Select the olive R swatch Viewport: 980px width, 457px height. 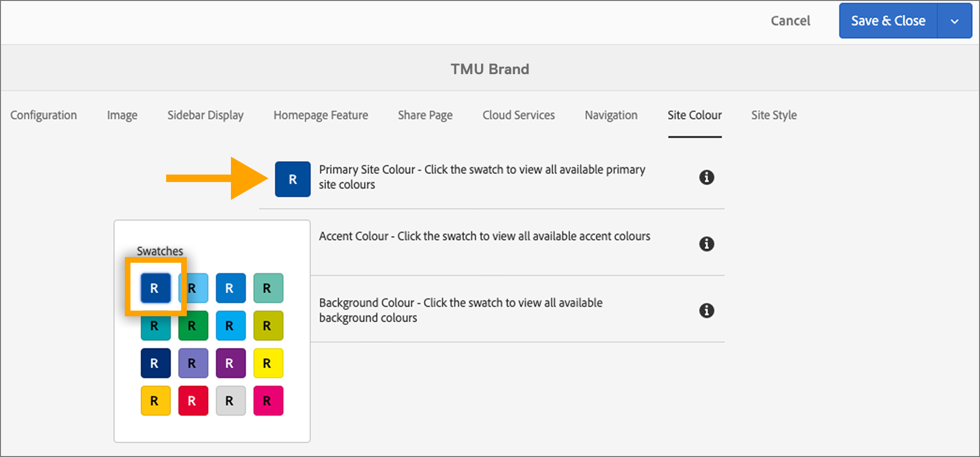pyautogui.click(x=268, y=325)
